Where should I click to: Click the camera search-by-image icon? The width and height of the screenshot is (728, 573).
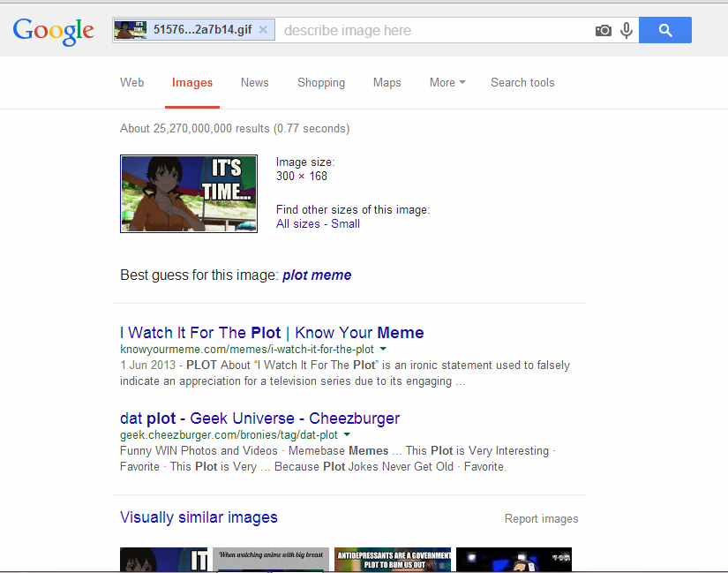click(x=604, y=31)
